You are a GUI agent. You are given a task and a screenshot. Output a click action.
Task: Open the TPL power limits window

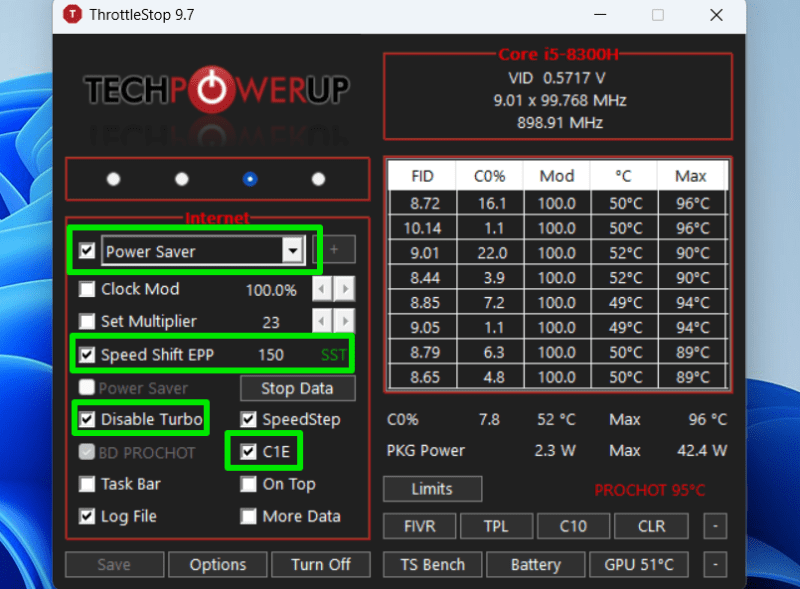pos(496,525)
